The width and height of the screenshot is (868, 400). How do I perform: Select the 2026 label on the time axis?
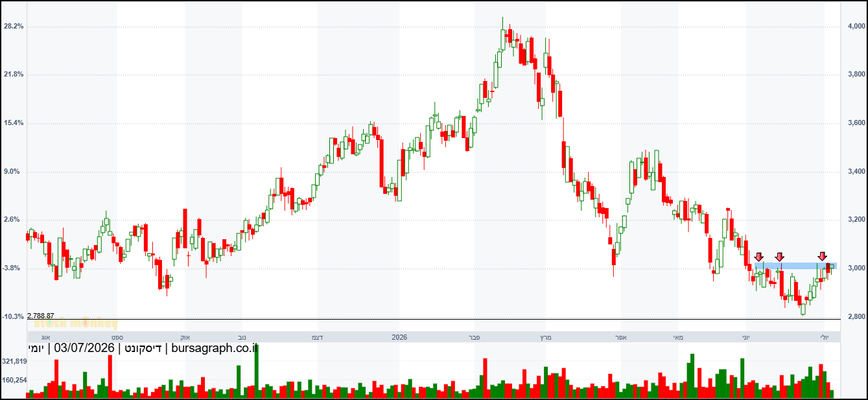click(400, 337)
